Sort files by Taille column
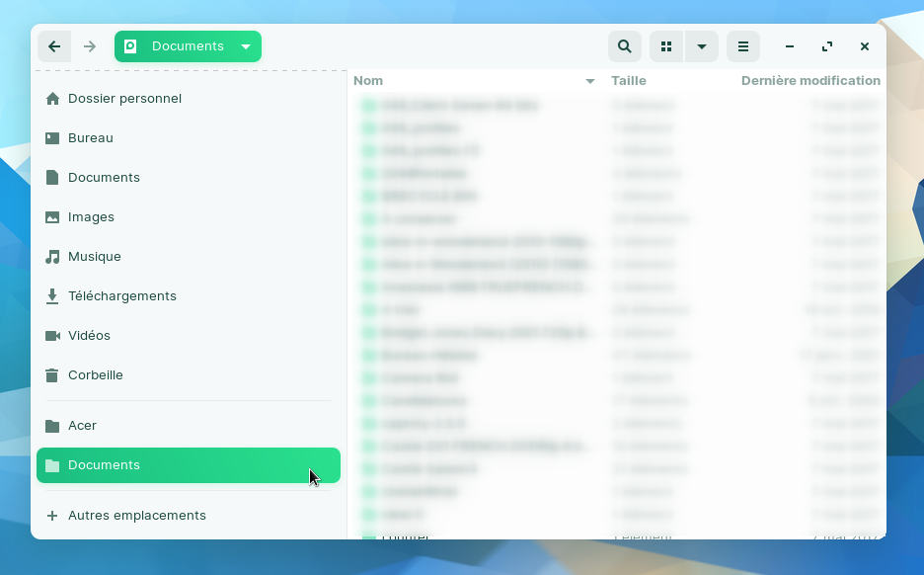 [629, 81]
